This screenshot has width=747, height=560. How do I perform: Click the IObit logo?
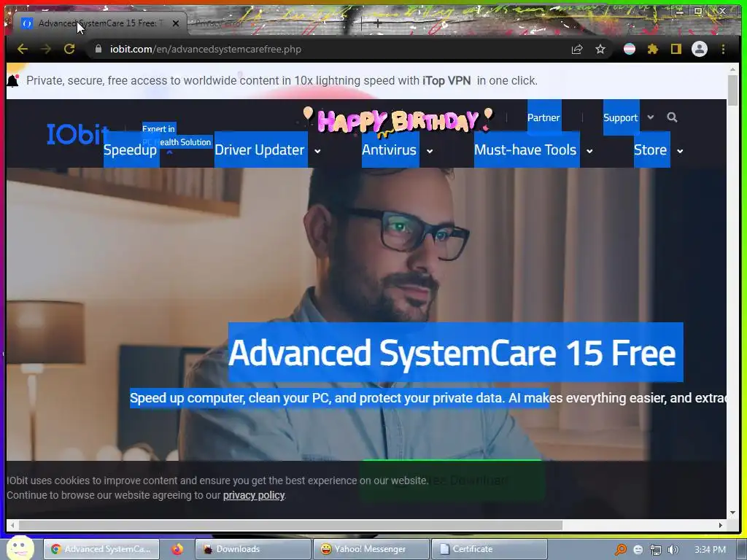click(x=77, y=134)
